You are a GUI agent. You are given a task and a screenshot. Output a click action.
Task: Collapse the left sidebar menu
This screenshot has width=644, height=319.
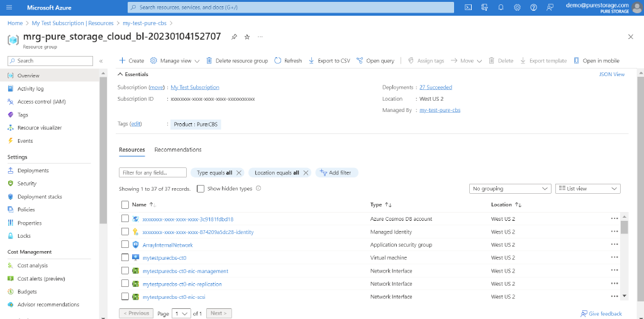(x=101, y=61)
